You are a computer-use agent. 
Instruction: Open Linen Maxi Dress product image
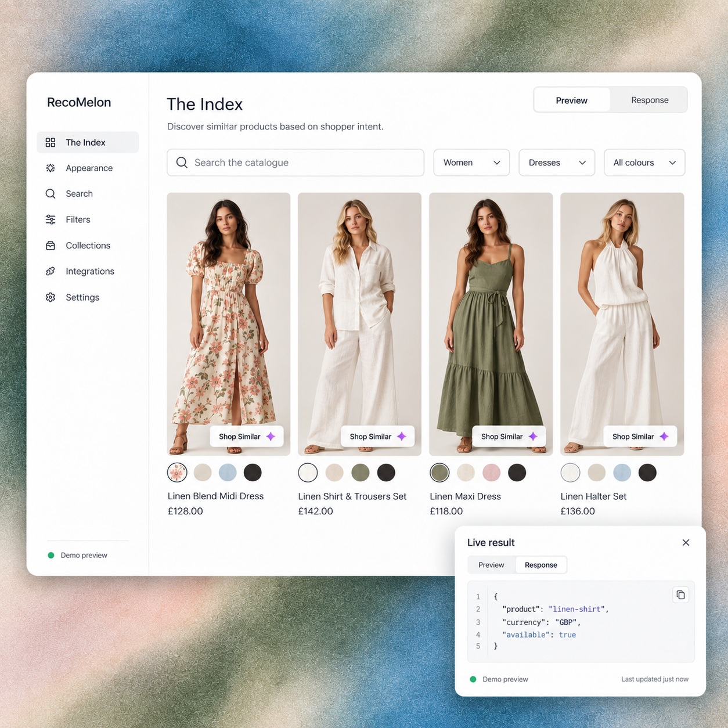(491, 324)
